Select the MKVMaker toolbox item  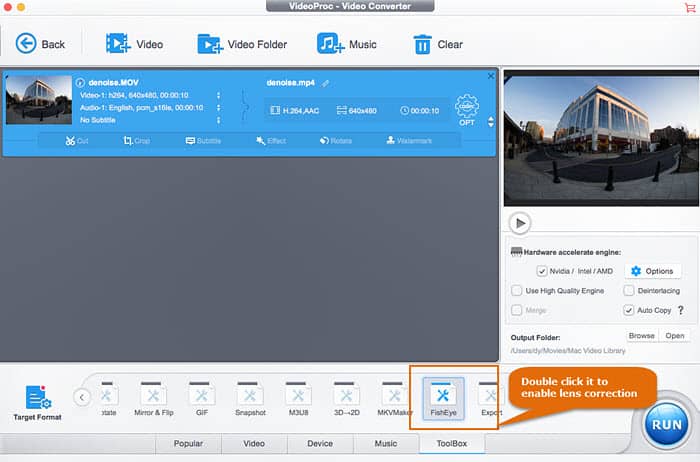395,399
